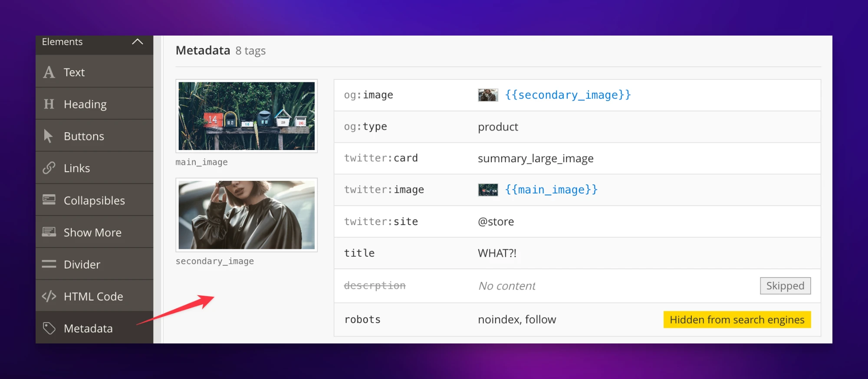Click the {{secondary_image}} variable link
868x379 pixels.
568,95
